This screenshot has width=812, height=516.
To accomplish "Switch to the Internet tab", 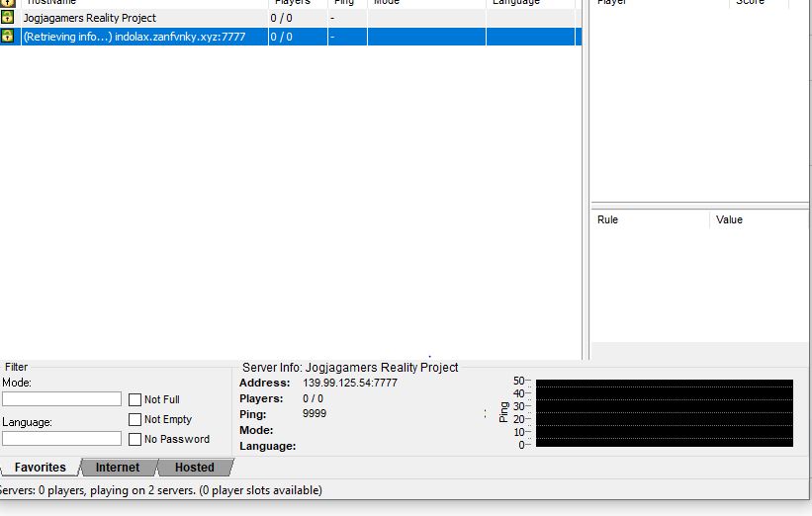I will coord(118,468).
